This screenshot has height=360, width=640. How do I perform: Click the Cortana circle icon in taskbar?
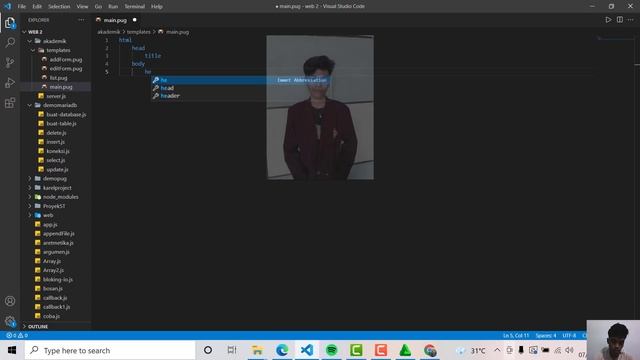click(208, 350)
